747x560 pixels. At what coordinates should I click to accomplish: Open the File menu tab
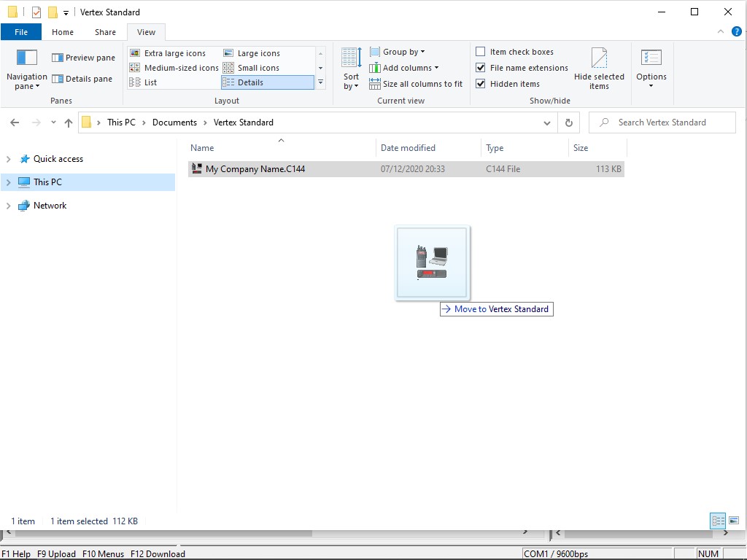coord(21,32)
